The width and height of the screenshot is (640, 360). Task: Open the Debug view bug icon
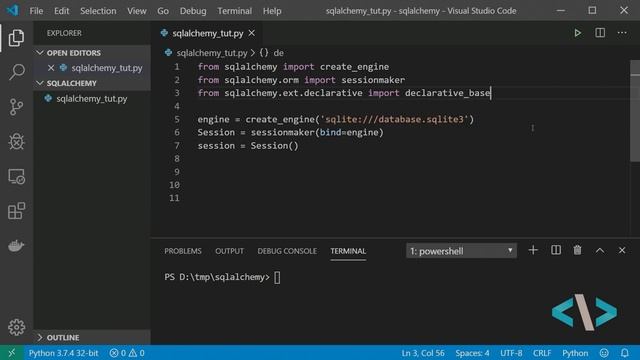[16, 142]
